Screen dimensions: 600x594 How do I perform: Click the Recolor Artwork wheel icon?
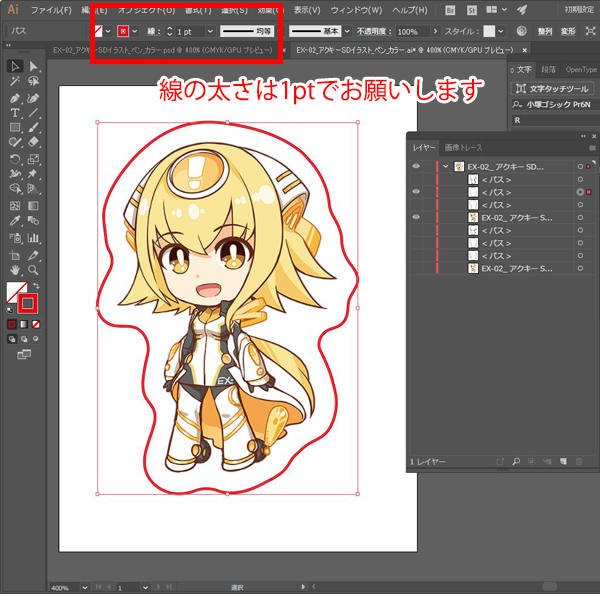521,31
